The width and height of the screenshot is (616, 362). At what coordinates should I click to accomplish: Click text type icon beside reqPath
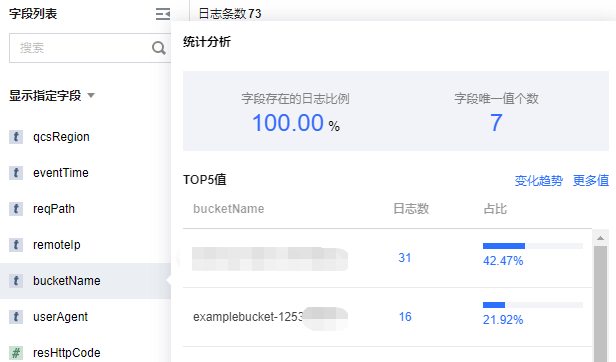pyautogui.click(x=16, y=209)
